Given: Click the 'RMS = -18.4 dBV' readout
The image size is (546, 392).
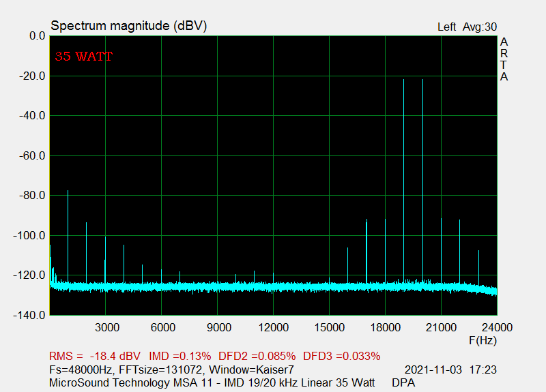Looking at the screenshot, I should (95, 356).
